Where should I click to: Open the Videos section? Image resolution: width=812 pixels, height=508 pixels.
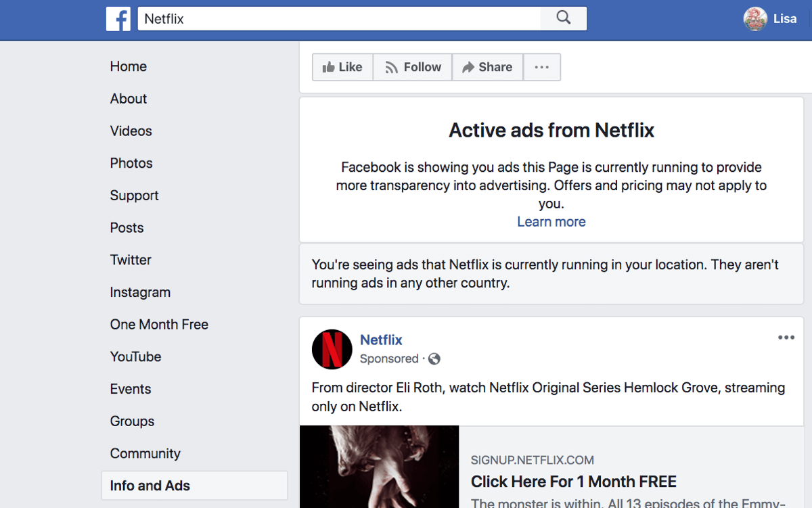[x=131, y=131]
